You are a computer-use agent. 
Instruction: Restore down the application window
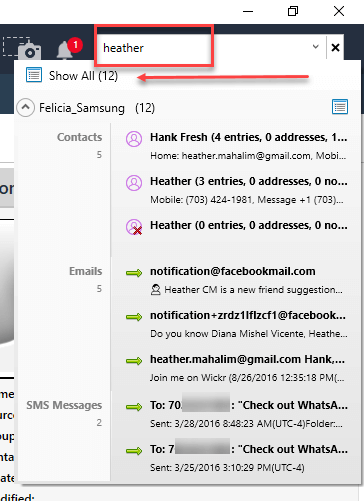(293, 11)
